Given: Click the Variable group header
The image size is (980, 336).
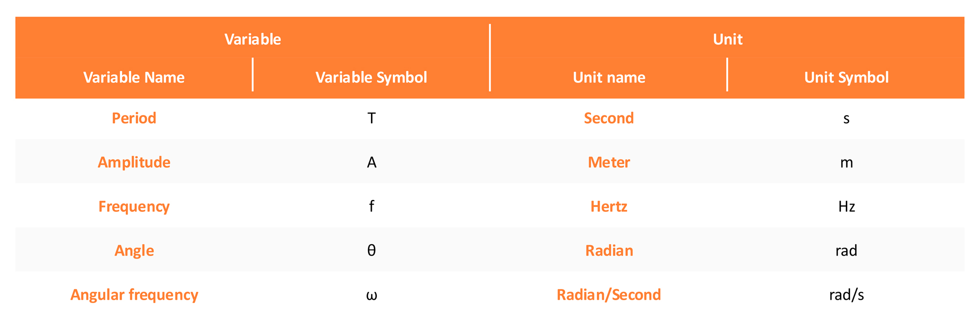Looking at the screenshot, I should (252, 39).
